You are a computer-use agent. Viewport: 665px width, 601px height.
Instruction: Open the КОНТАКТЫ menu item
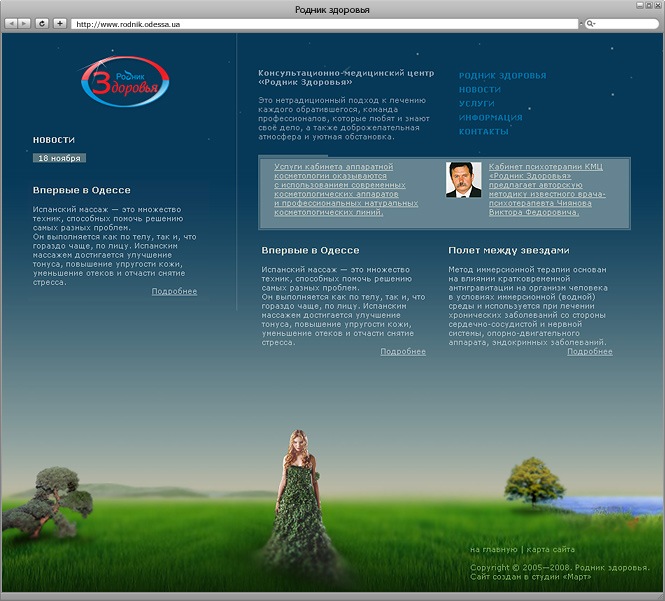tap(483, 131)
